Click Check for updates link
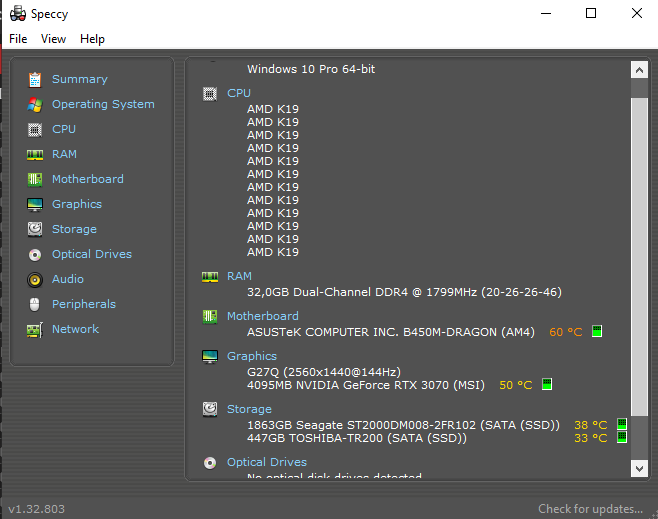This screenshot has height=519, width=658. pyautogui.click(x=590, y=509)
